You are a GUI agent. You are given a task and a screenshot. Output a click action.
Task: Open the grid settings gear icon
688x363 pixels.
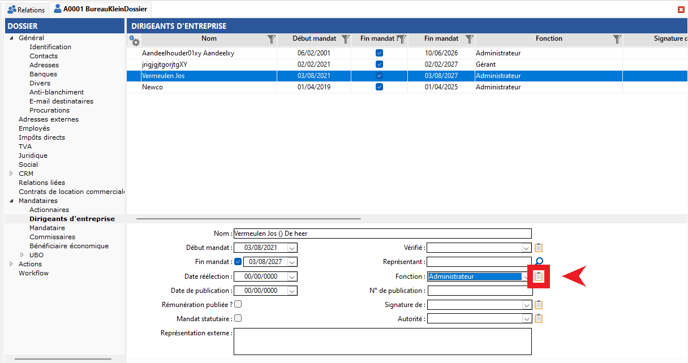[134, 40]
